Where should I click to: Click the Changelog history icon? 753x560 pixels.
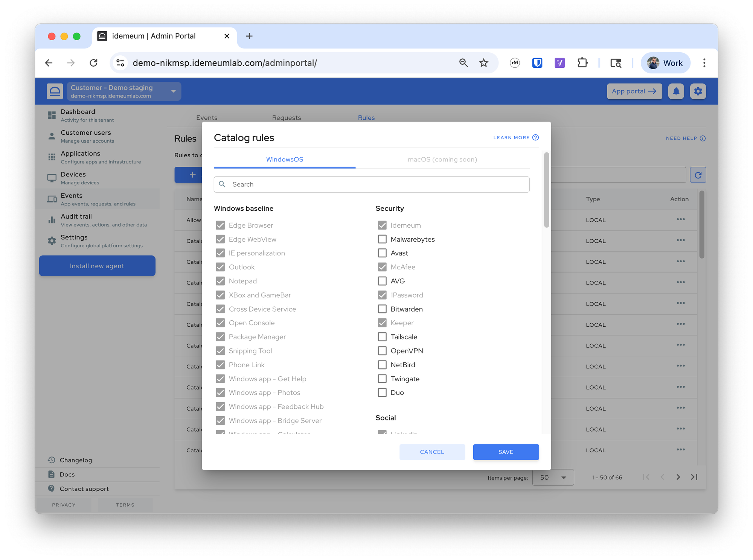[52, 460]
